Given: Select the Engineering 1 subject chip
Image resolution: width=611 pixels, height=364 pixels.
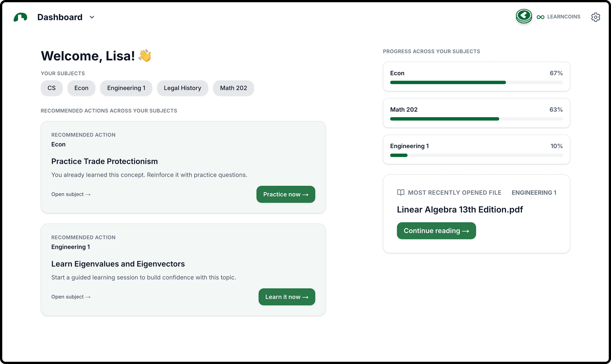Looking at the screenshot, I should [x=126, y=88].
